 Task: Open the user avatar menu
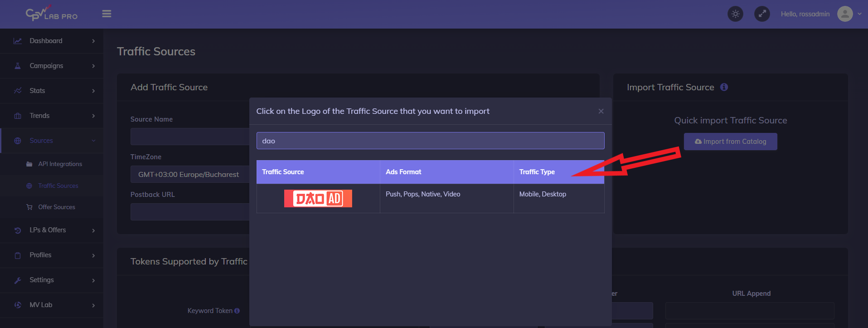[x=845, y=14]
